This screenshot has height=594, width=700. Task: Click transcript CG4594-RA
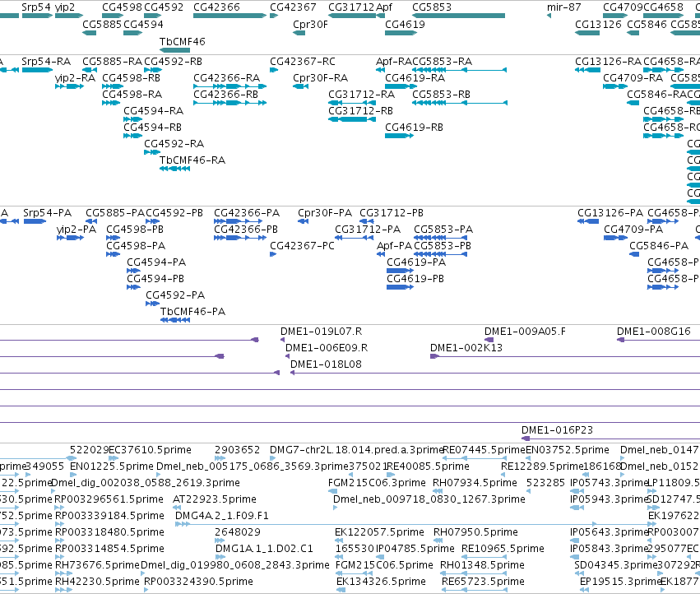tap(132, 119)
